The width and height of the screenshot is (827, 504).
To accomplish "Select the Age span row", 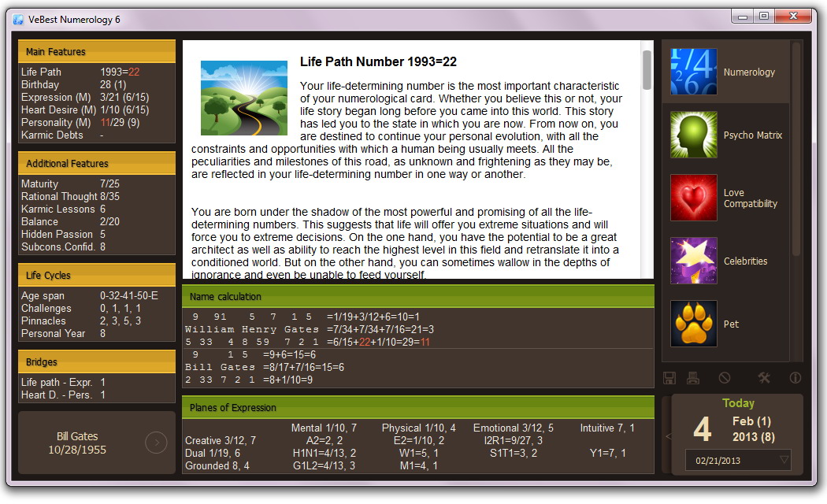I will coord(97,295).
